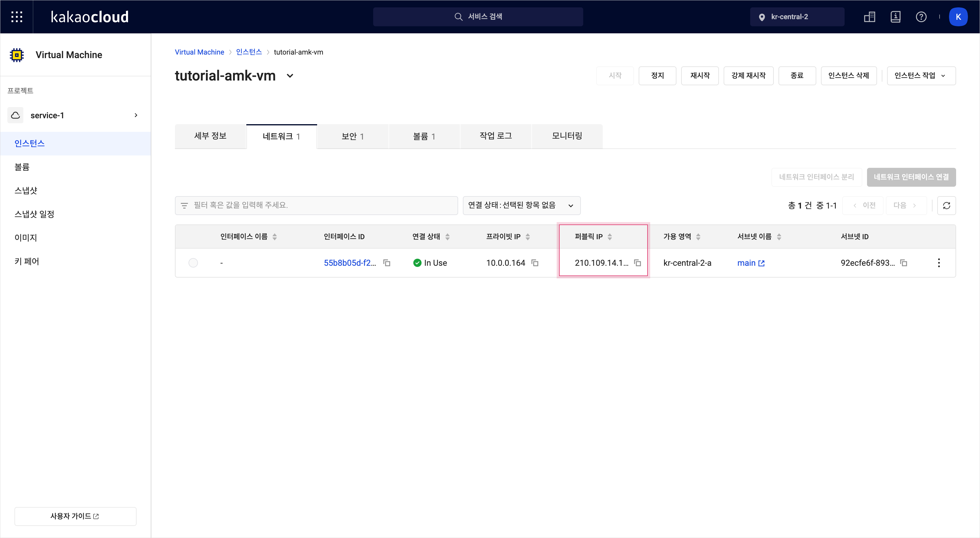The image size is (980, 538).
Task: Click the 이전 pagination button
Action: 863,206
